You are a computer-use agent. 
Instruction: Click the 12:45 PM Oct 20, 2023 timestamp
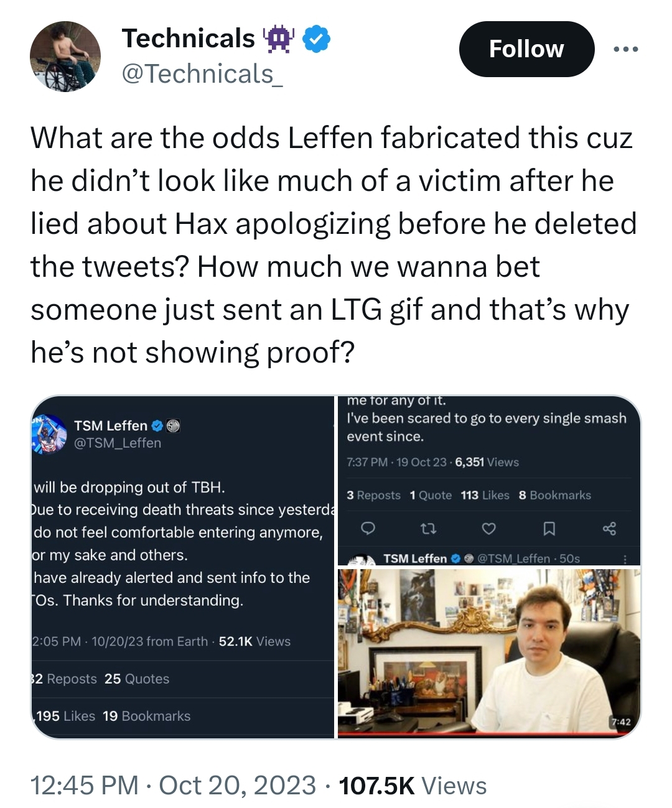[173, 786]
